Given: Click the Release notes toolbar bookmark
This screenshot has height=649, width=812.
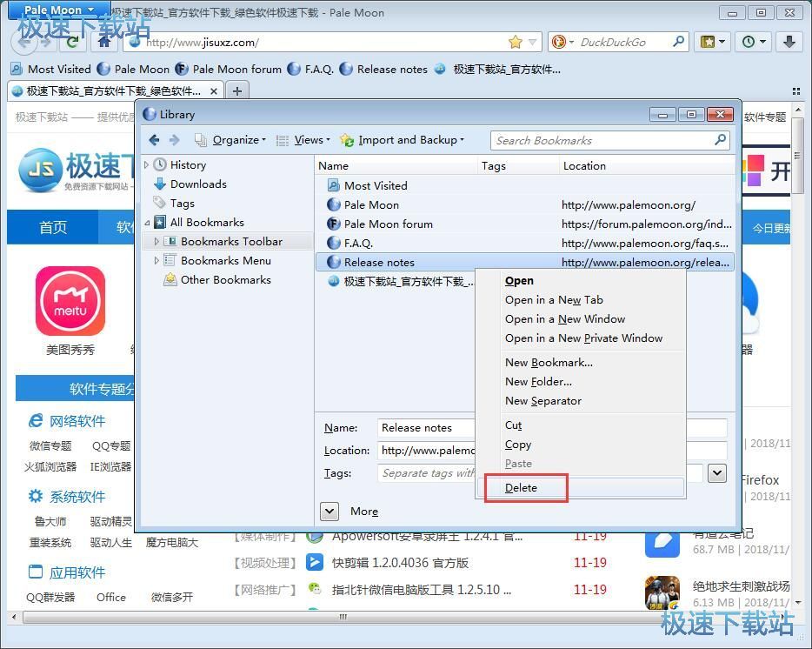Looking at the screenshot, I should pos(383,69).
